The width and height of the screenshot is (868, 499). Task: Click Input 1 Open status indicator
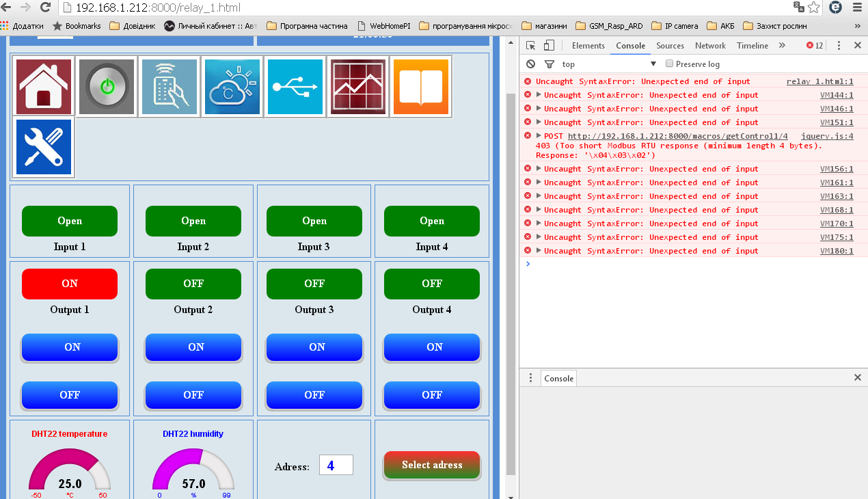(x=70, y=221)
